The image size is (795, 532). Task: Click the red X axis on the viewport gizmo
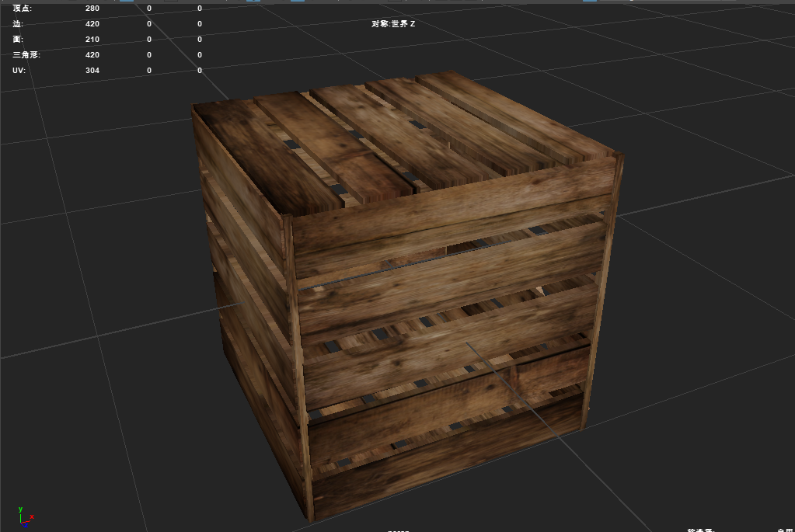pyautogui.click(x=32, y=516)
